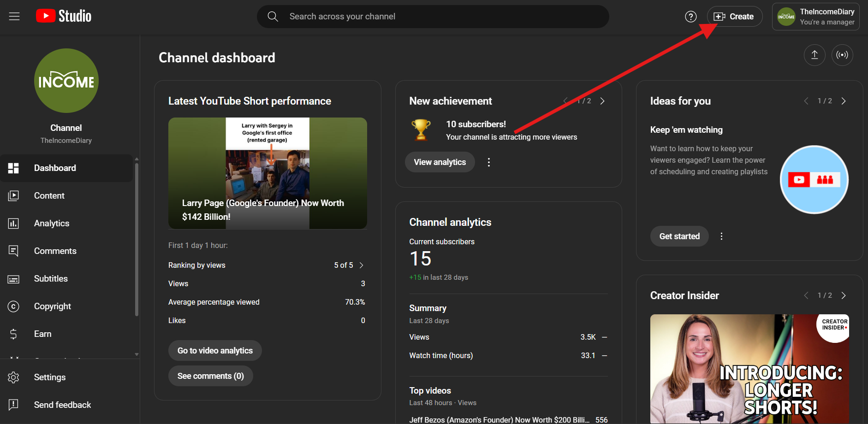The image size is (868, 424).
Task: Open the Introducing Longer Shorts video thumbnail
Action: tap(749, 369)
